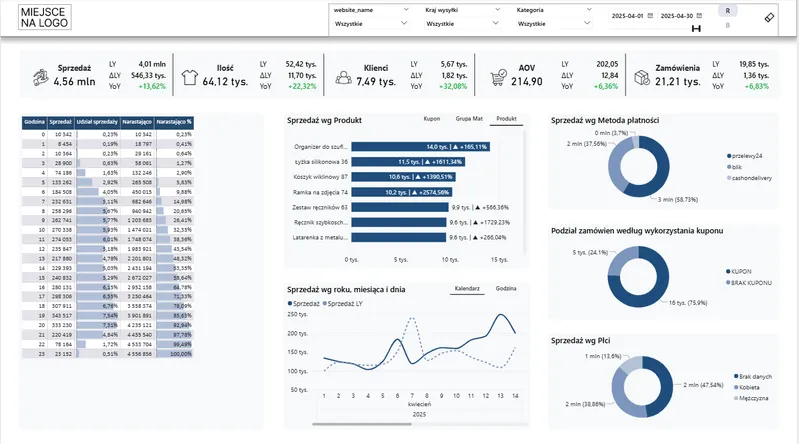
Task: Open the end date calendar icon
Action: point(699,16)
